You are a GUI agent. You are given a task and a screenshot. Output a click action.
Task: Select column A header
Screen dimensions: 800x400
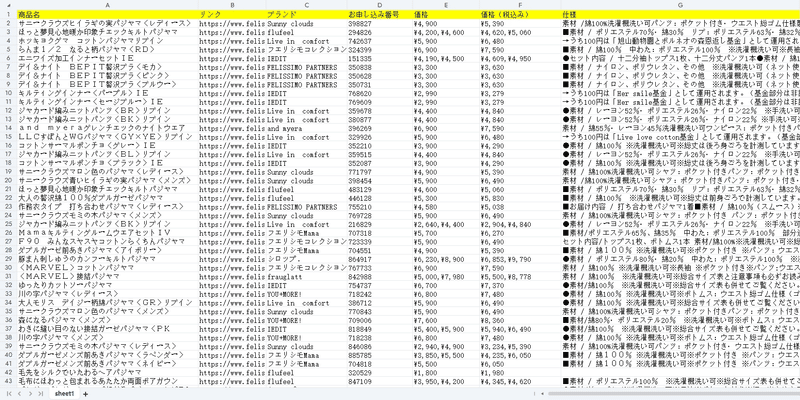[108, 5]
